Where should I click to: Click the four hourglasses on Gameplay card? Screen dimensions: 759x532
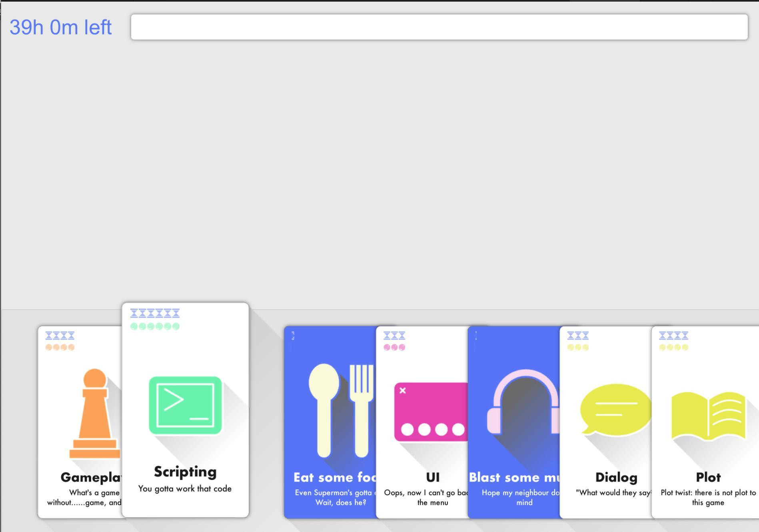(60, 335)
